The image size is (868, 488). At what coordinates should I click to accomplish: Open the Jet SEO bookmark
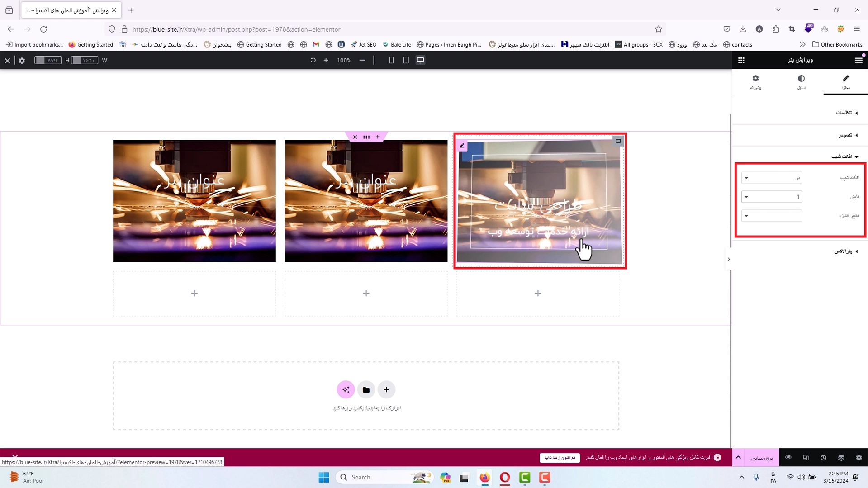point(363,44)
